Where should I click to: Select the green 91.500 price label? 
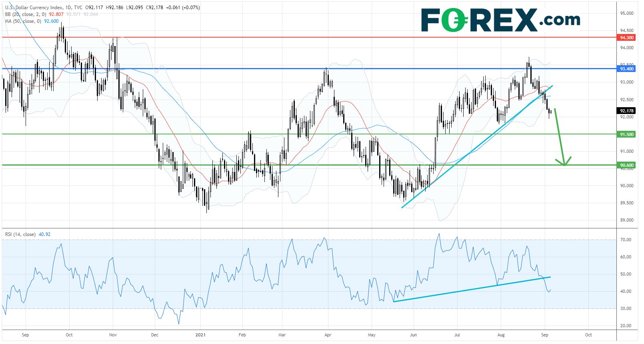(626, 134)
